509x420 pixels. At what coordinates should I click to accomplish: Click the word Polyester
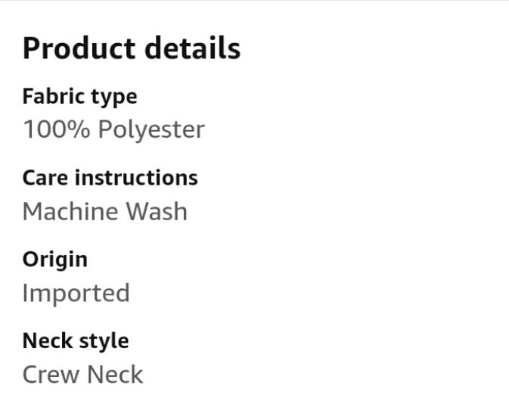click(x=151, y=130)
